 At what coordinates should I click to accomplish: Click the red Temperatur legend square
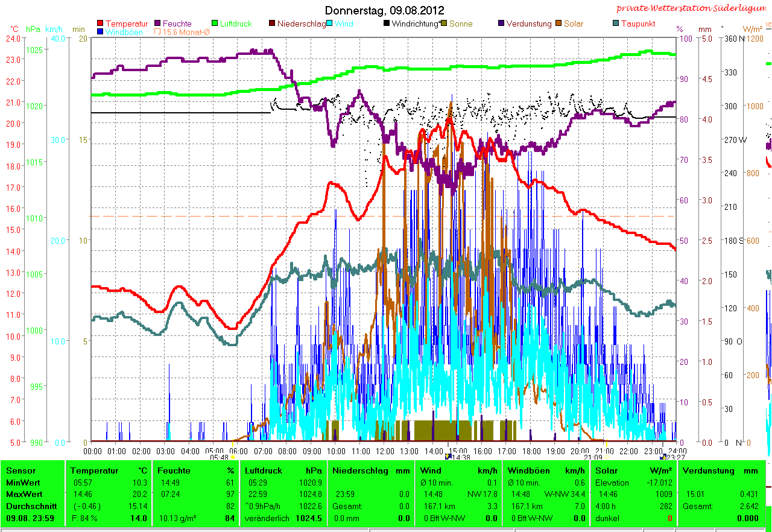click(100, 24)
